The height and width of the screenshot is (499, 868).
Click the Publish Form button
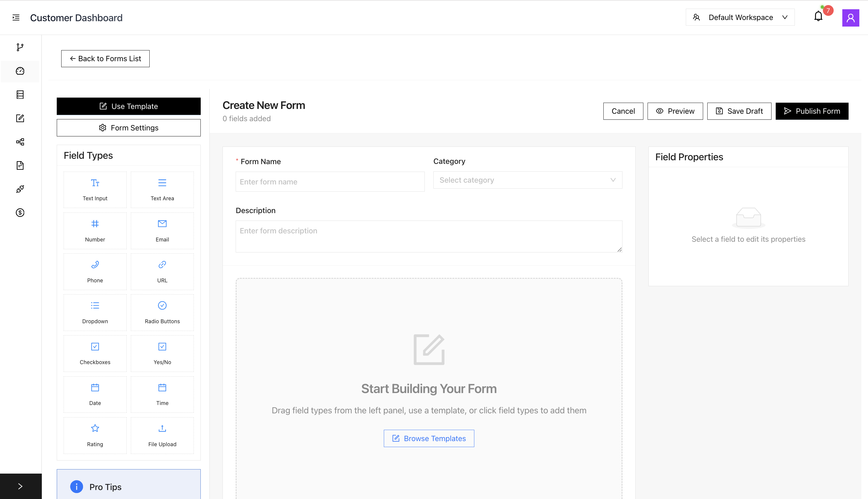[812, 111]
